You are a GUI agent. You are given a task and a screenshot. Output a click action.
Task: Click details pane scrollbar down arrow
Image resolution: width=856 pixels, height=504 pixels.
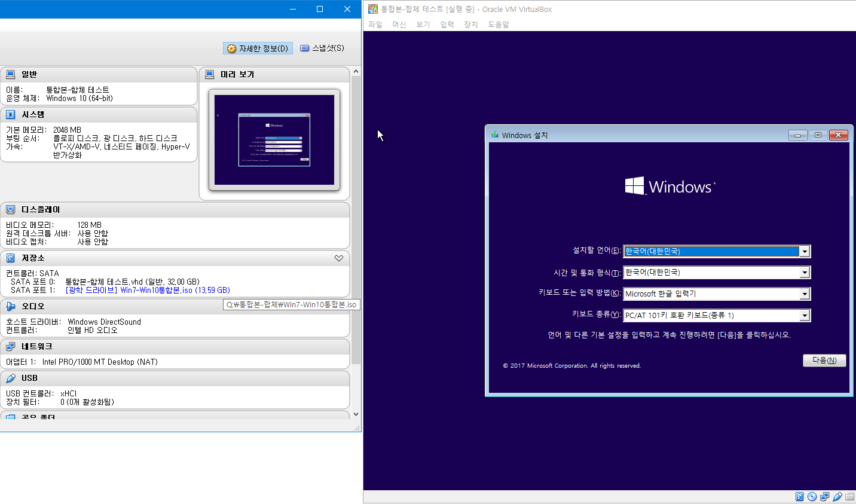[356, 414]
